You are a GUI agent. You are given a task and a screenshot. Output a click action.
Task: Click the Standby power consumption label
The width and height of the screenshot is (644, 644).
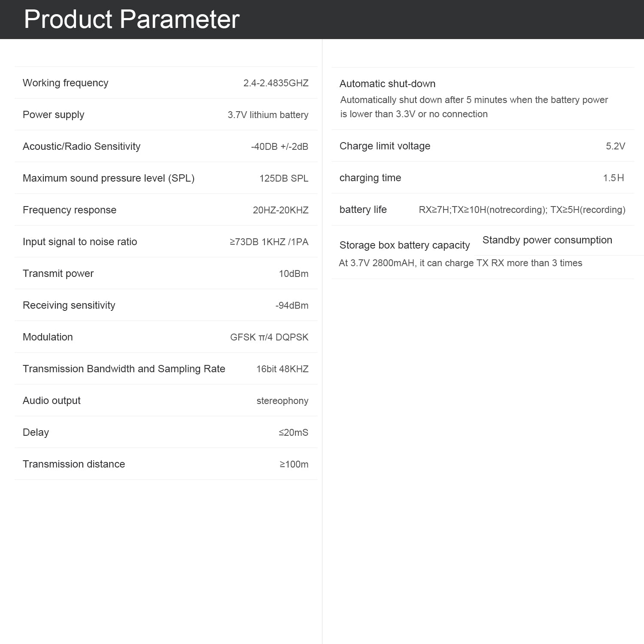tap(547, 240)
